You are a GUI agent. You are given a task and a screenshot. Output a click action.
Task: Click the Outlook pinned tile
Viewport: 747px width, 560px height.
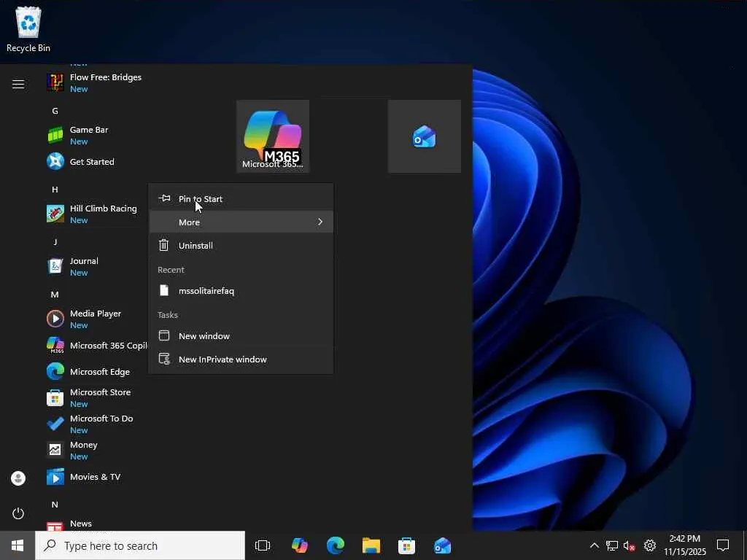pyautogui.click(x=425, y=136)
